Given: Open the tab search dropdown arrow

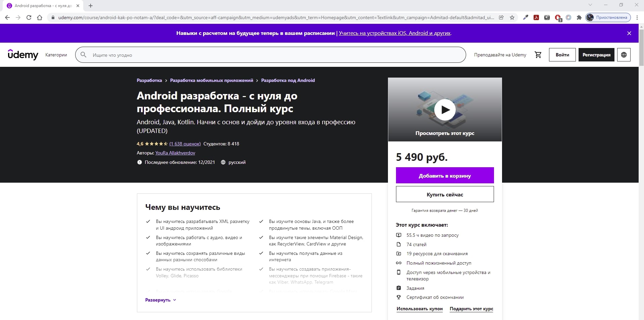Looking at the screenshot, I should (590, 5).
